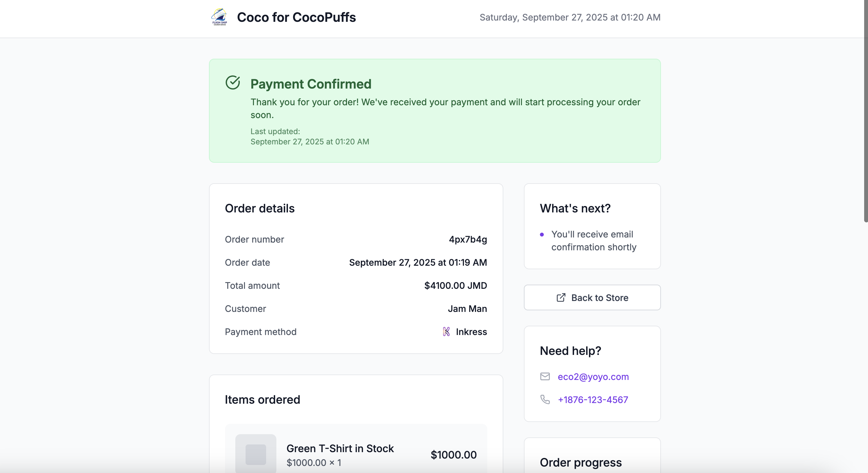The image size is (868, 473).
Task: Click the customer name Jam Man
Action: [x=467, y=309]
